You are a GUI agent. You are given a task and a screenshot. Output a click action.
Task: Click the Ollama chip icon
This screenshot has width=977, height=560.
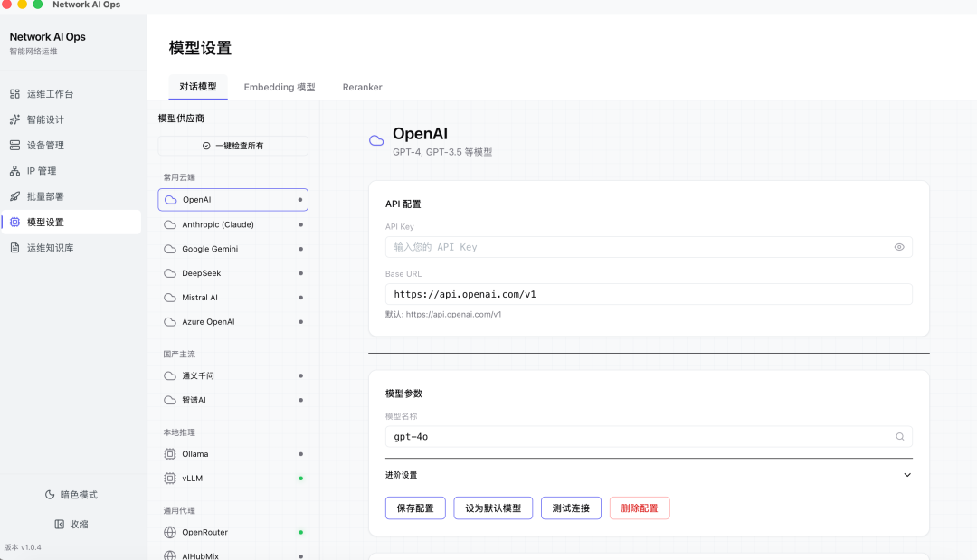click(170, 454)
